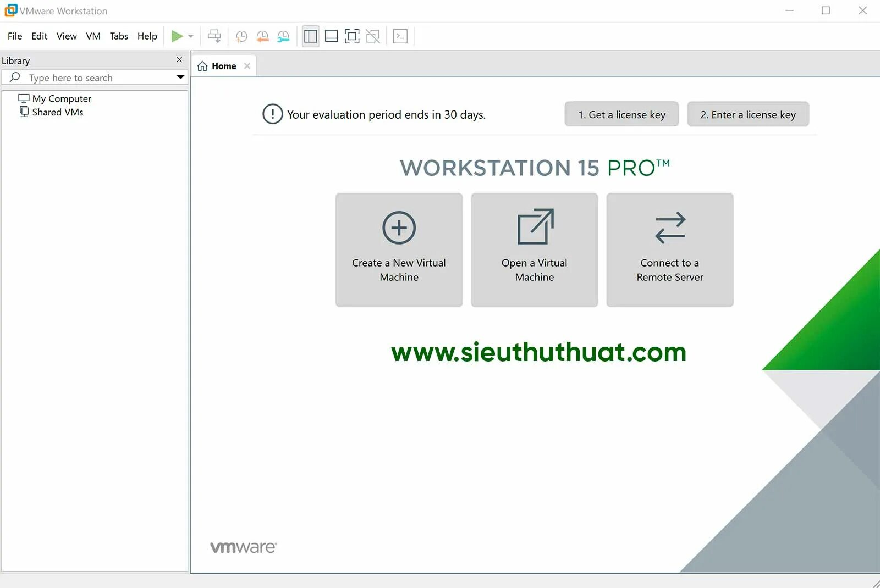This screenshot has width=880, height=588.
Task: Open console view toolbar icon
Action: tap(400, 36)
